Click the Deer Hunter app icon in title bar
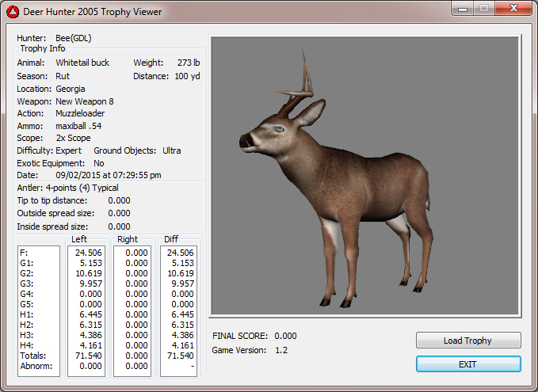538x392 pixels. click(x=12, y=12)
